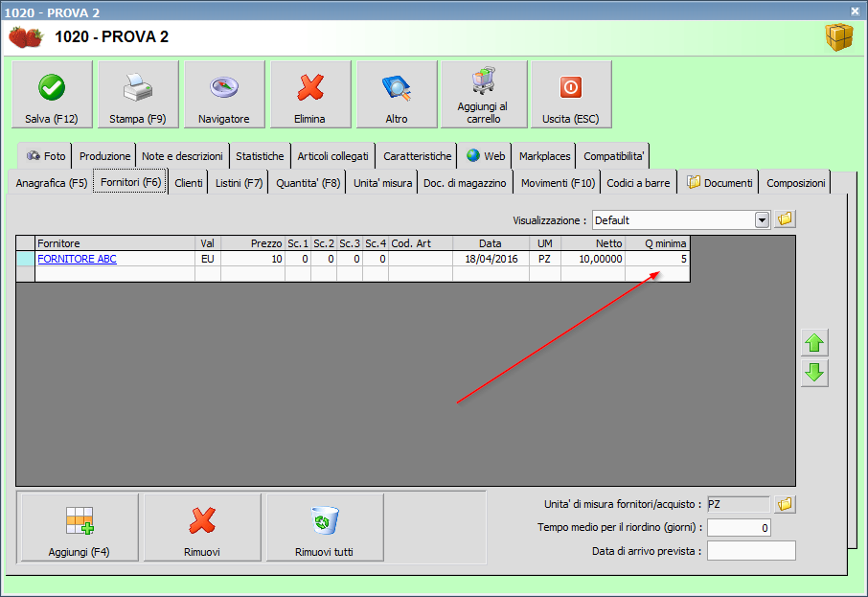
Task: Click Data di arrivo prevista field
Action: (751, 551)
